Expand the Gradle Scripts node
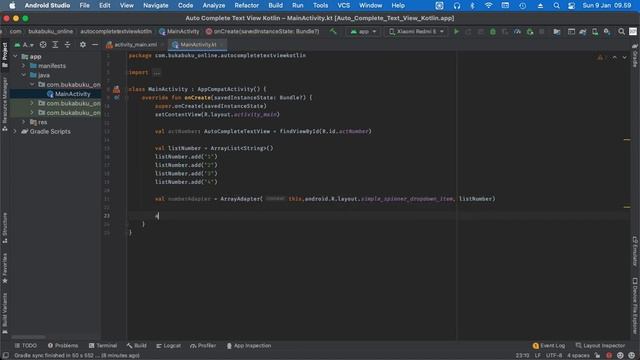Image resolution: width=640 pixels, height=360 pixels. pyautogui.click(x=16, y=131)
